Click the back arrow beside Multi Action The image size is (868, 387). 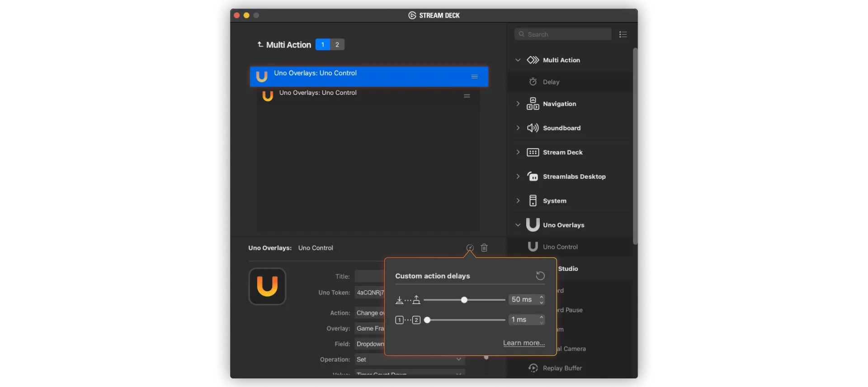coord(260,44)
